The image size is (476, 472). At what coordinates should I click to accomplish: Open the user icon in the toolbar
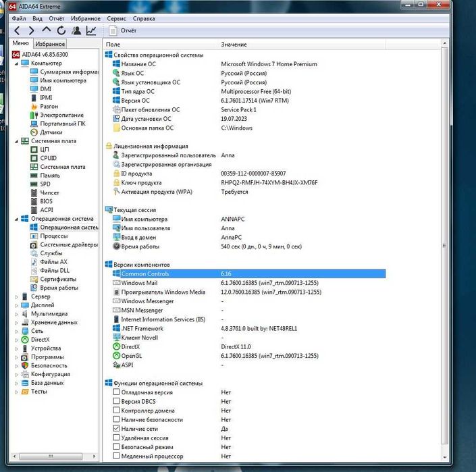point(76,30)
